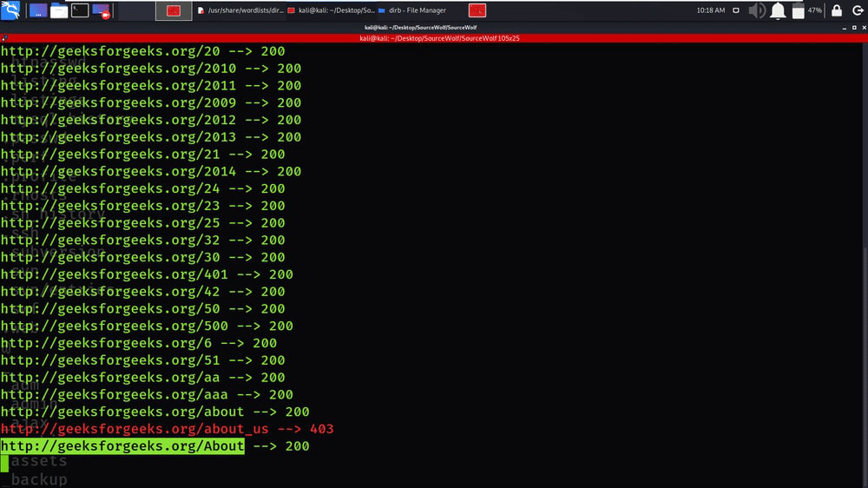Viewport: 868px width, 488px height.
Task: Open the file manager launcher in the panel
Action: point(59,10)
